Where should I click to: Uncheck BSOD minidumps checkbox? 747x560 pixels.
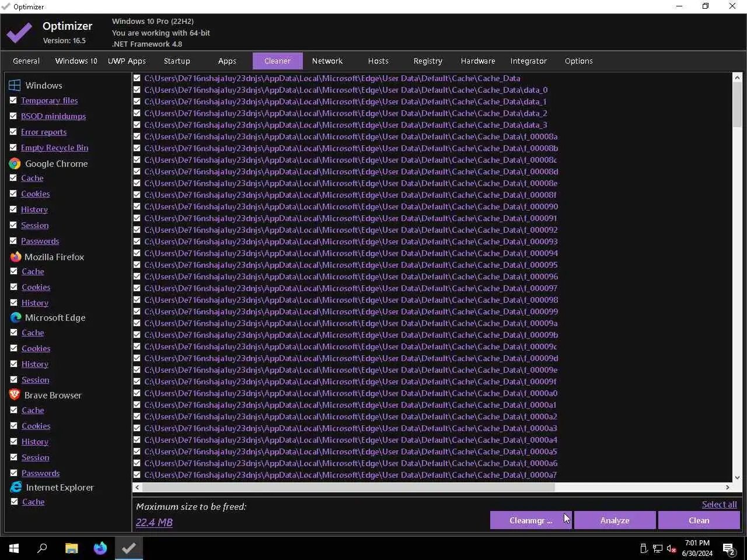[13, 116]
